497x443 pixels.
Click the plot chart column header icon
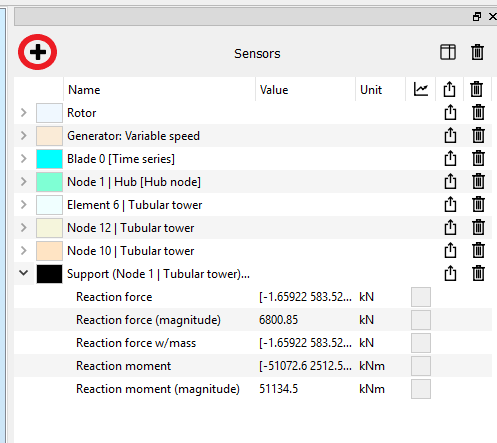tap(421, 89)
